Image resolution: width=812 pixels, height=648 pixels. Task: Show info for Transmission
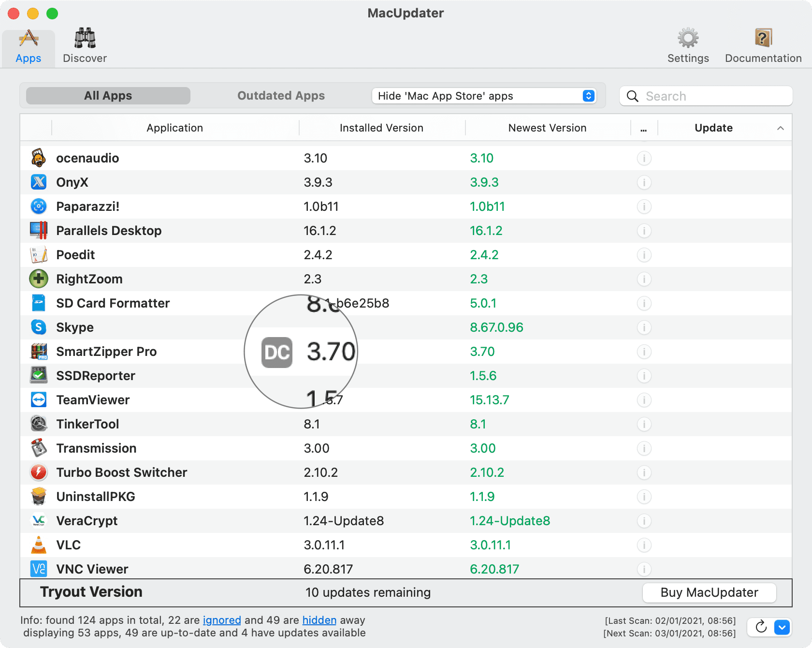click(x=644, y=448)
